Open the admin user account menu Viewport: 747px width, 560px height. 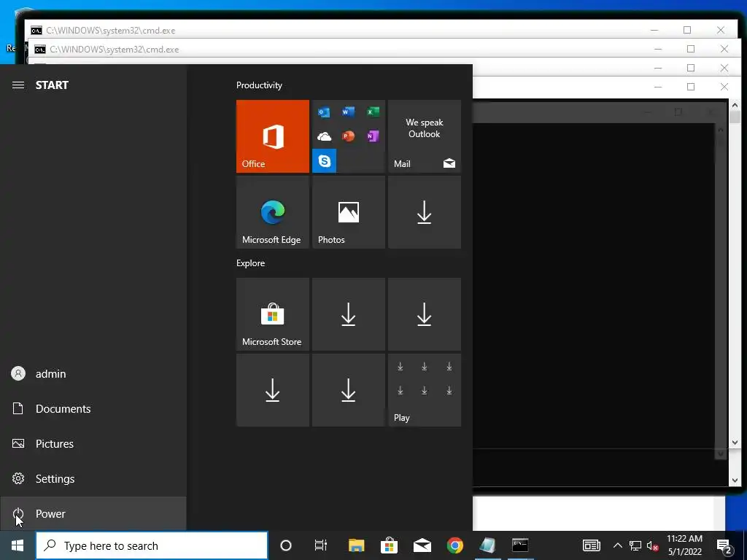tap(93, 374)
